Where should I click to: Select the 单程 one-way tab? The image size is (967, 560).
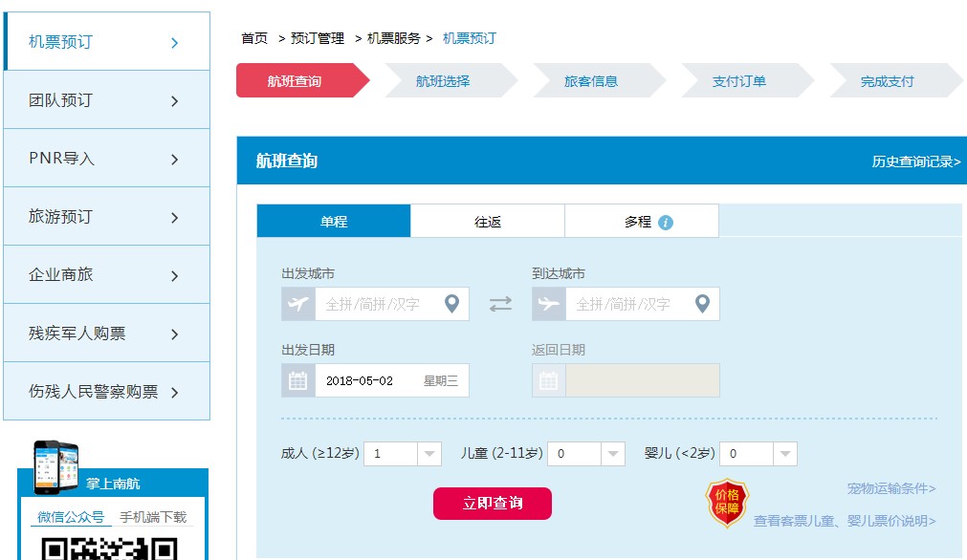[334, 222]
